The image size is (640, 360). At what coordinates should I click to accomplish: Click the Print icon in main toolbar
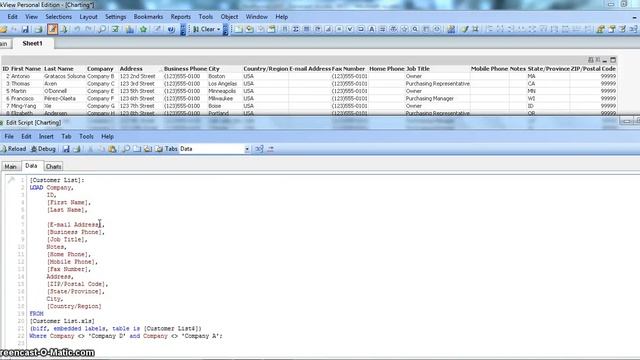[x=39, y=29]
